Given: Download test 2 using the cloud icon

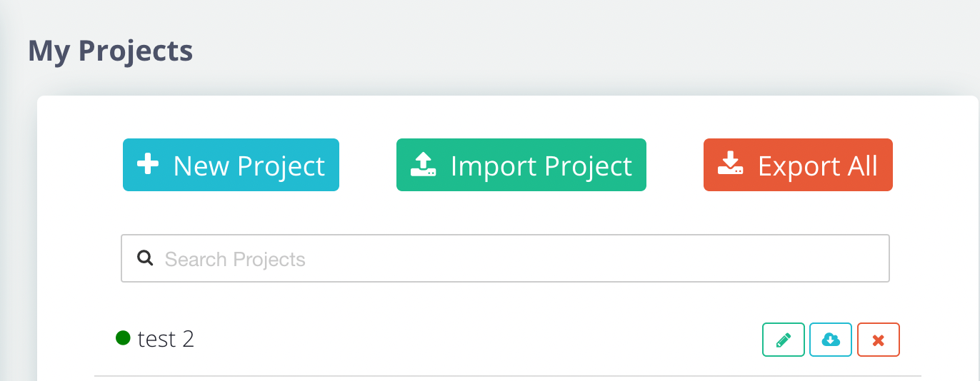Looking at the screenshot, I should (831, 340).
